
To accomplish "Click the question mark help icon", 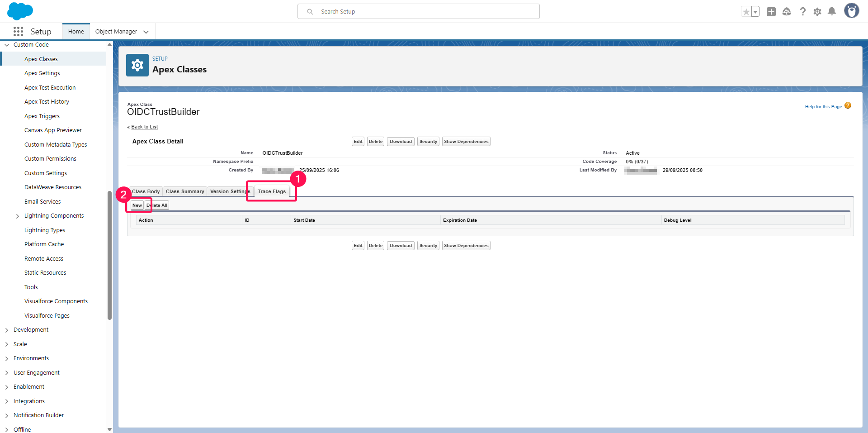I will [802, 12].
